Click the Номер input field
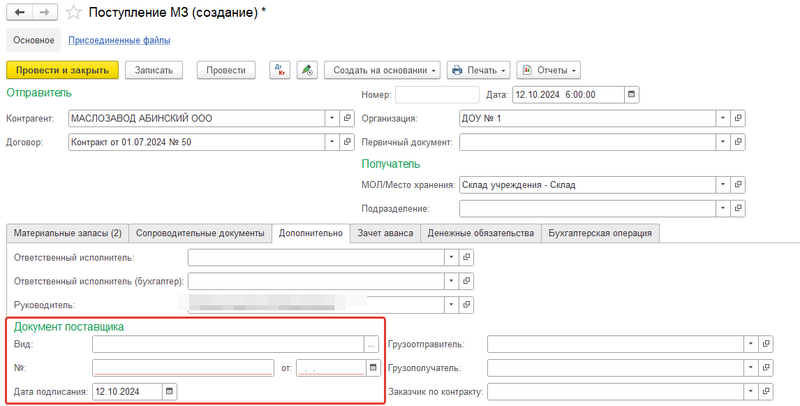 (436, 95)
